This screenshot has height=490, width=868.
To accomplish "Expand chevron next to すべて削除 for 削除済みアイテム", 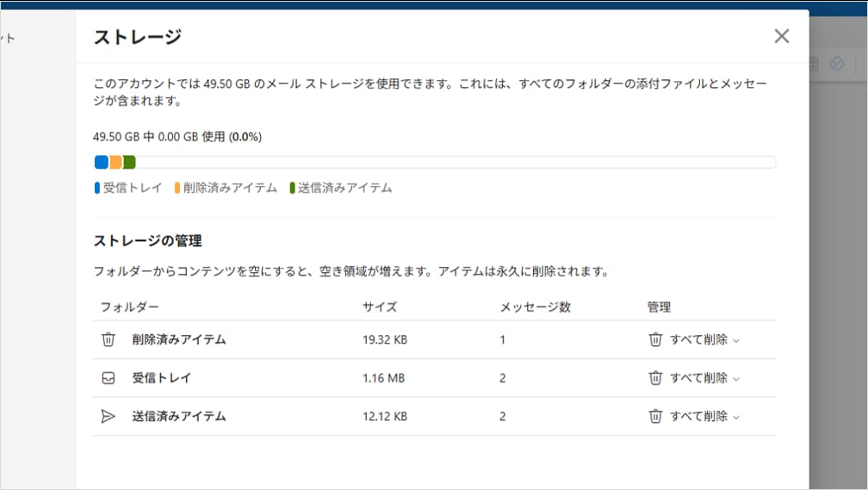I will (736, 340).
